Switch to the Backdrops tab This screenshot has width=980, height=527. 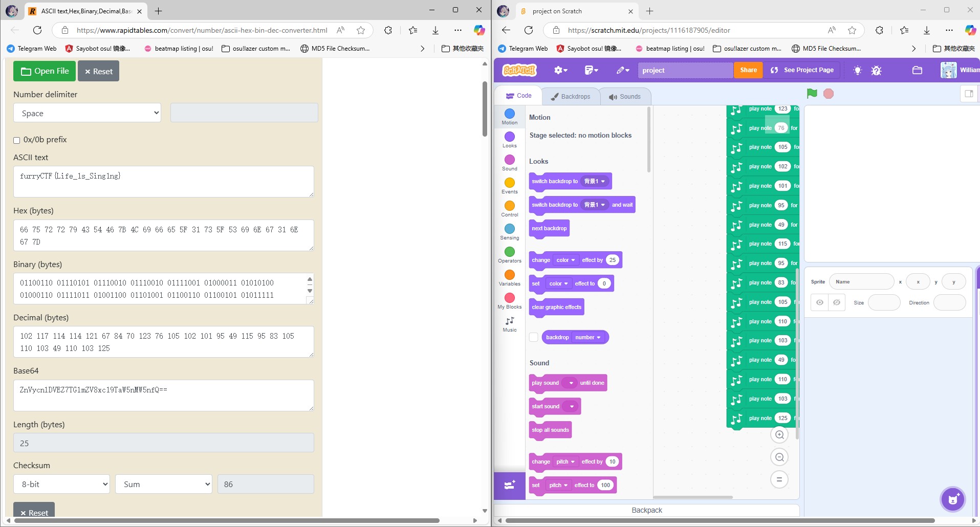click(x=570, y=96)
